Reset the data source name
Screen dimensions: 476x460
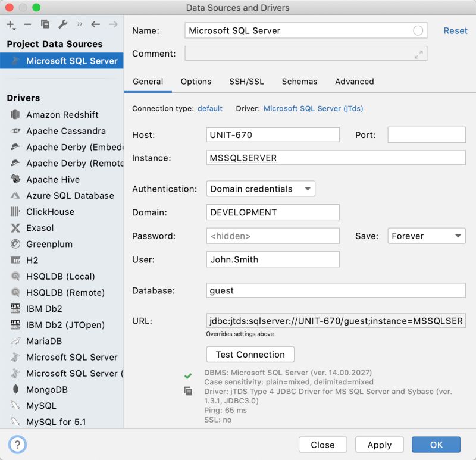pyautogui.click(x=455, y=30)
